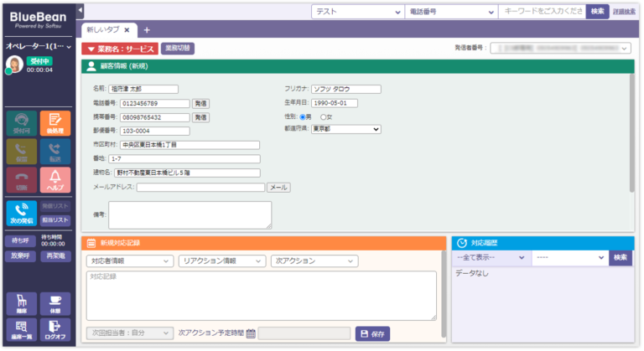Select the 女 gender radio button

click(x=324, y=116)
